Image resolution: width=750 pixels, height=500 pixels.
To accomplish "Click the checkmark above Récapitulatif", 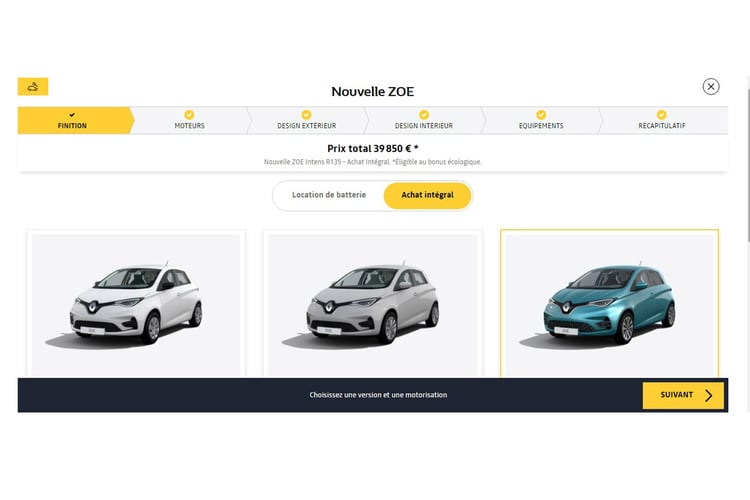I will [662, 114].
